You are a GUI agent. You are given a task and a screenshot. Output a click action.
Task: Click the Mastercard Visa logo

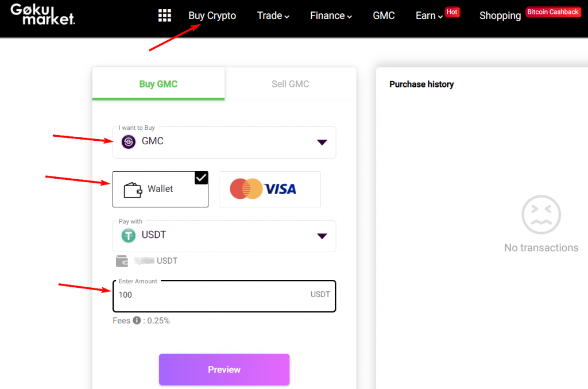click(x=263, y=188)
